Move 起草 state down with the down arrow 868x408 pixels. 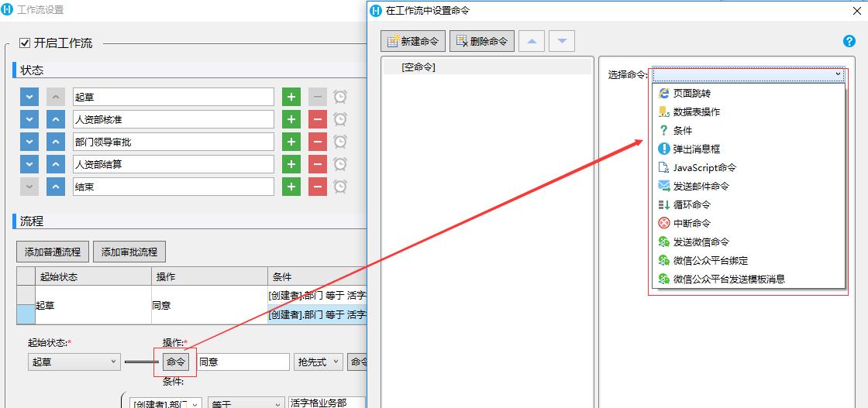(29, 97)
